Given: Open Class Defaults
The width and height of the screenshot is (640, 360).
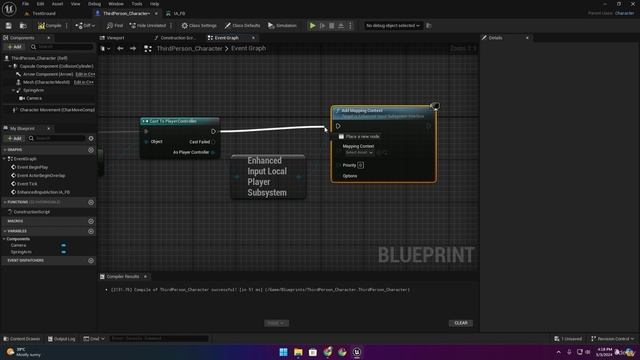Looking at the screenshot, I should 242,26.
